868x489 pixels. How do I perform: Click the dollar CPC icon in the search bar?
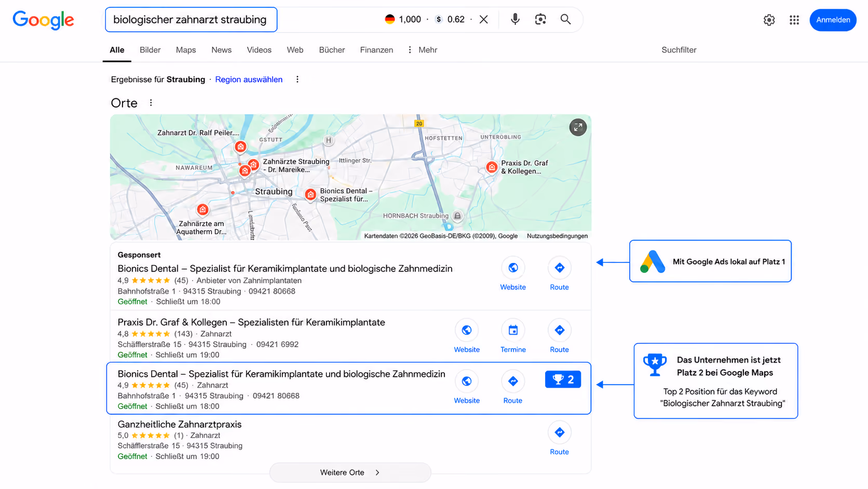439,20
